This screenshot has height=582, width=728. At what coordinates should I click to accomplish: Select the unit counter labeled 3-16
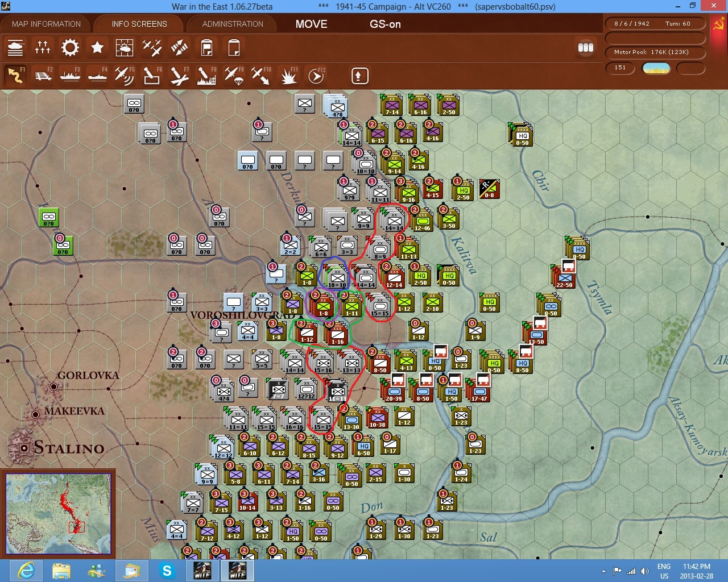[x=318, y=472]
